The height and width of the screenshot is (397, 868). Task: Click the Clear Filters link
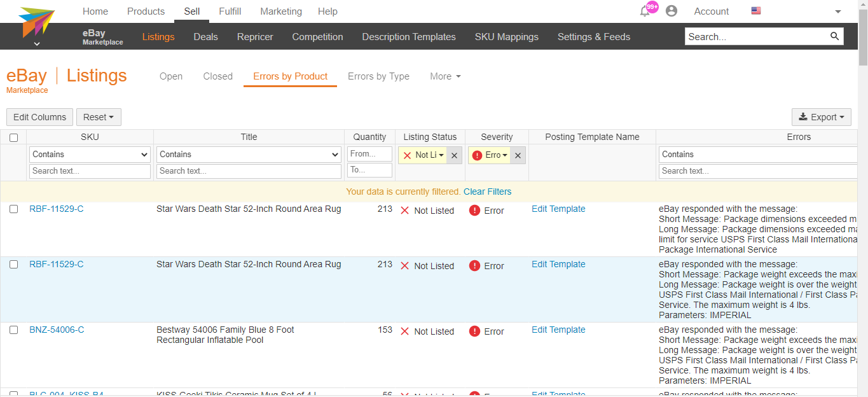pos(487,192)
